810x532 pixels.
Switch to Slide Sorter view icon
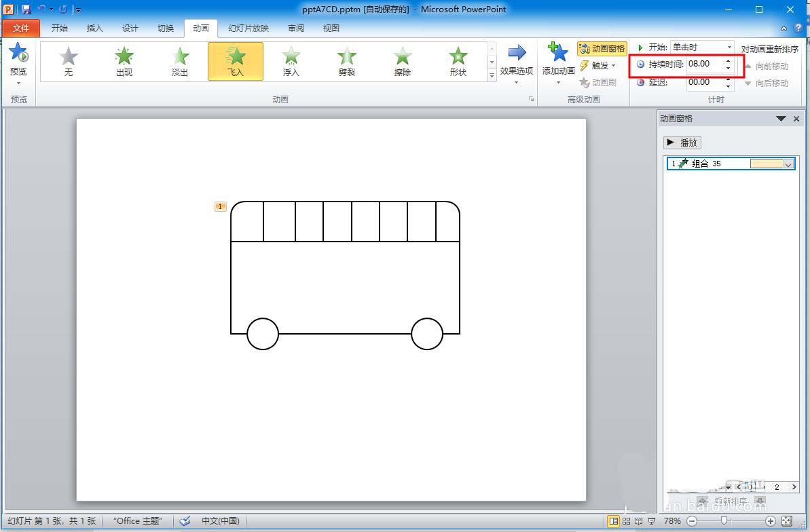click(x=626, y=521)
